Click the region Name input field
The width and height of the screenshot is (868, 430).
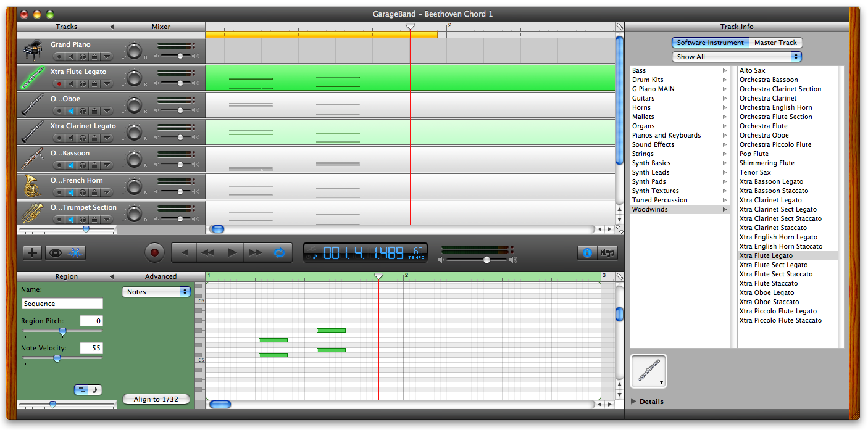pyautogui.click(x=62, y=304)
